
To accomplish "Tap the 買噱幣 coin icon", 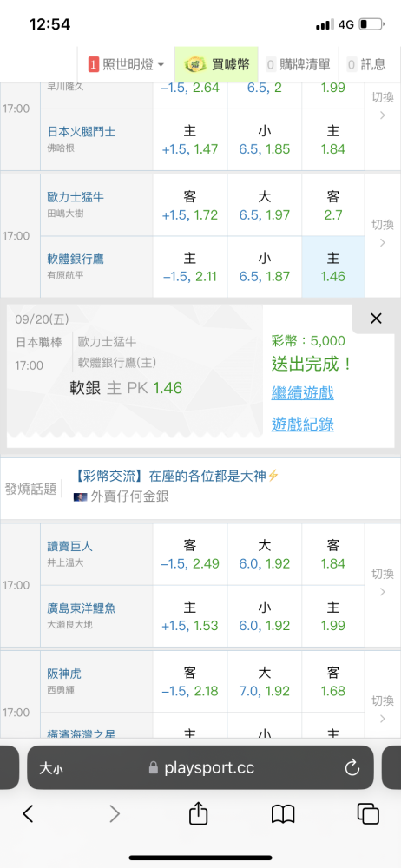I will [x=195, y=65].
